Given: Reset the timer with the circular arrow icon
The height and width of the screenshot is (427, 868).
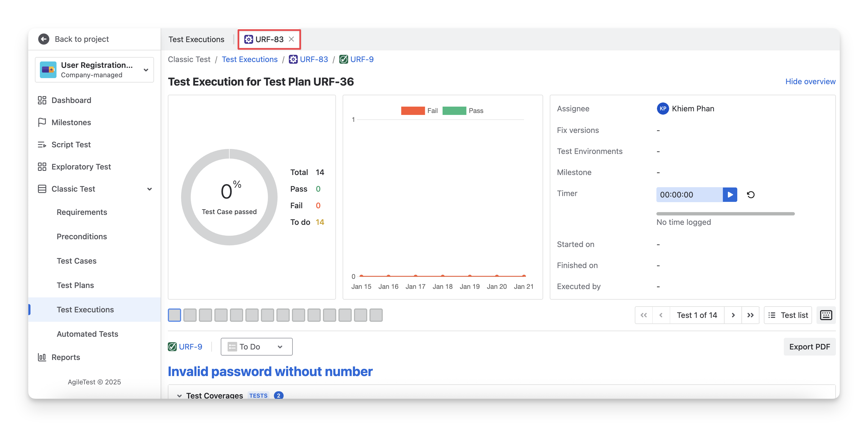Looking at the screenshot, I should [750, 194].
